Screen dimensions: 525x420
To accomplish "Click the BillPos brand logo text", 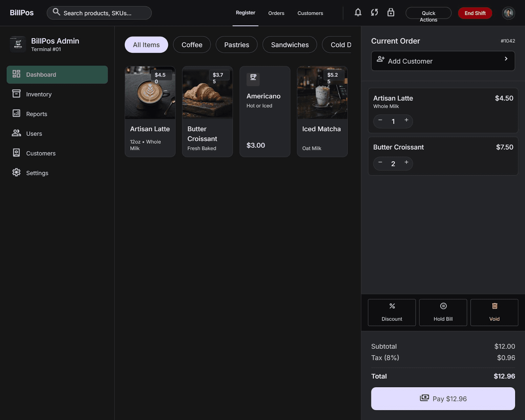I will point(22,13).
